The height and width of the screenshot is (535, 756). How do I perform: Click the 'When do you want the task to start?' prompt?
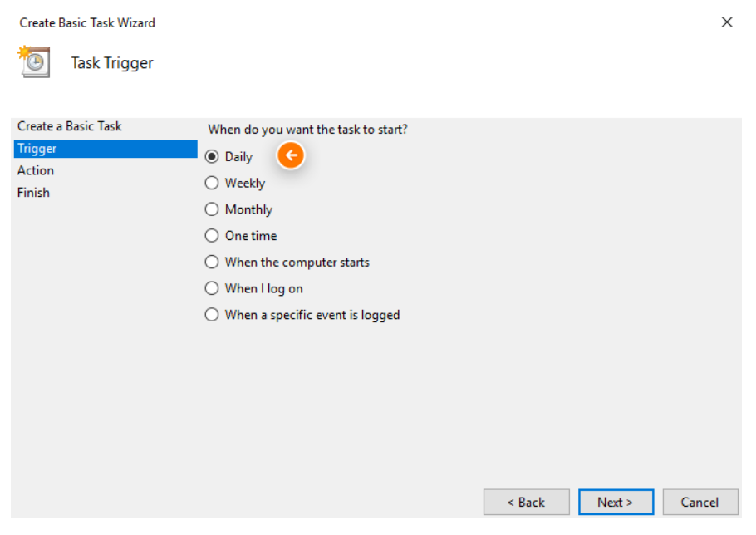pyautogui.click(x=307, y=130)
